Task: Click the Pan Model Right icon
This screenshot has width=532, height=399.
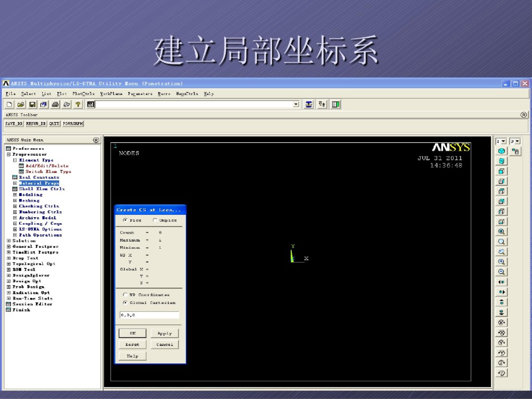Action: pos(502,292)
